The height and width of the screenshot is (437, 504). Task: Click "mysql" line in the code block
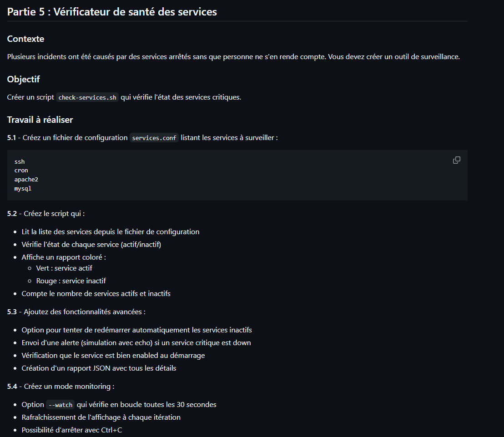click(23, 188)
